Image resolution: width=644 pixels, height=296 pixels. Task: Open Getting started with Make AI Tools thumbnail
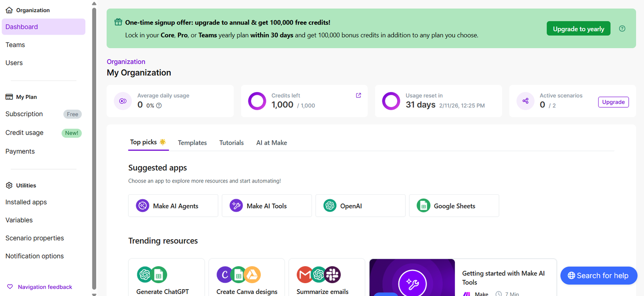pos(412,277)
